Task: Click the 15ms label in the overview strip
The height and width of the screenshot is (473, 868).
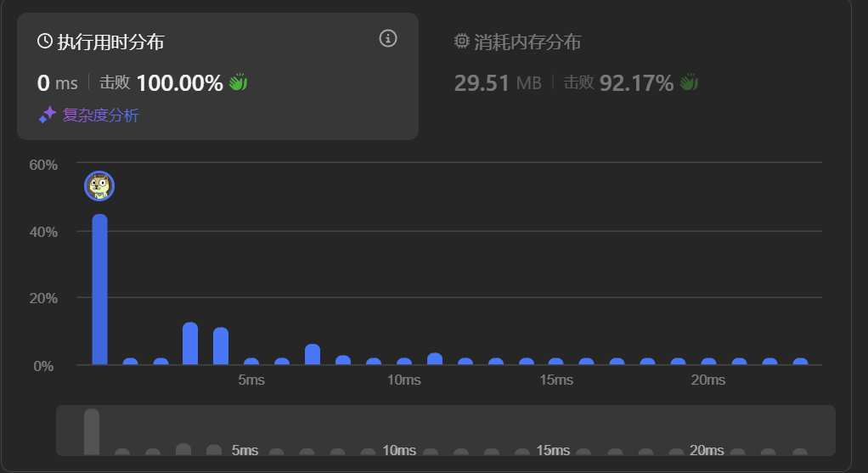Action: (x=553, y=450)
